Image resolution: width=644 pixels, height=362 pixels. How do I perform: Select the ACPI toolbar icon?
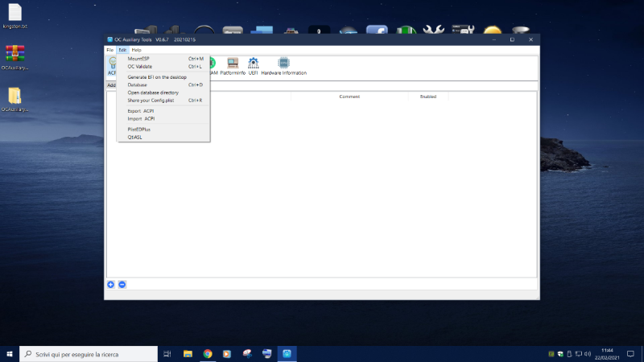[x=112, y=66]
